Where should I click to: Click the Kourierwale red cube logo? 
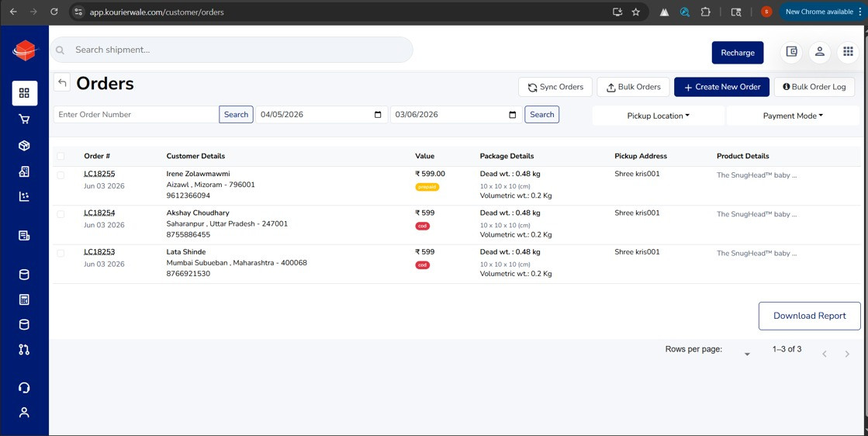point(24,50)
